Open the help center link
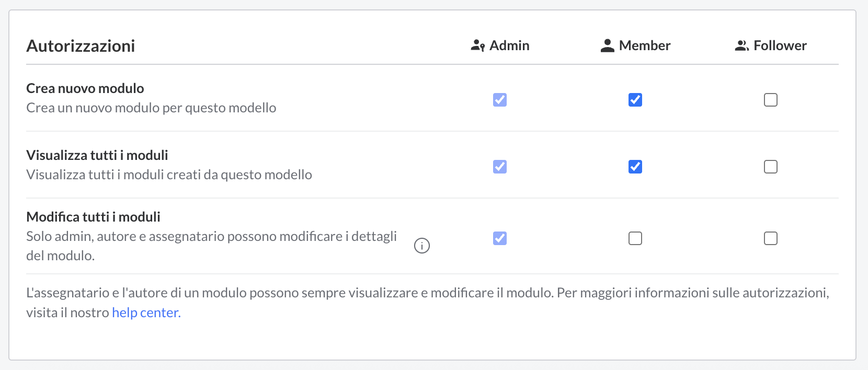 click(x=146, y=313)
